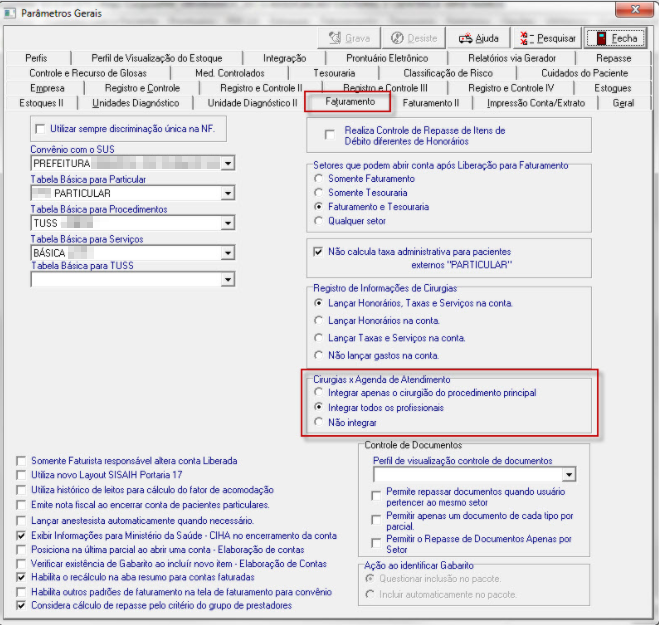The width and height of the screenshot is (659, 625).
Task: Expand Tabela Básica para Serviços dropdown
Action: pos(227,253)
